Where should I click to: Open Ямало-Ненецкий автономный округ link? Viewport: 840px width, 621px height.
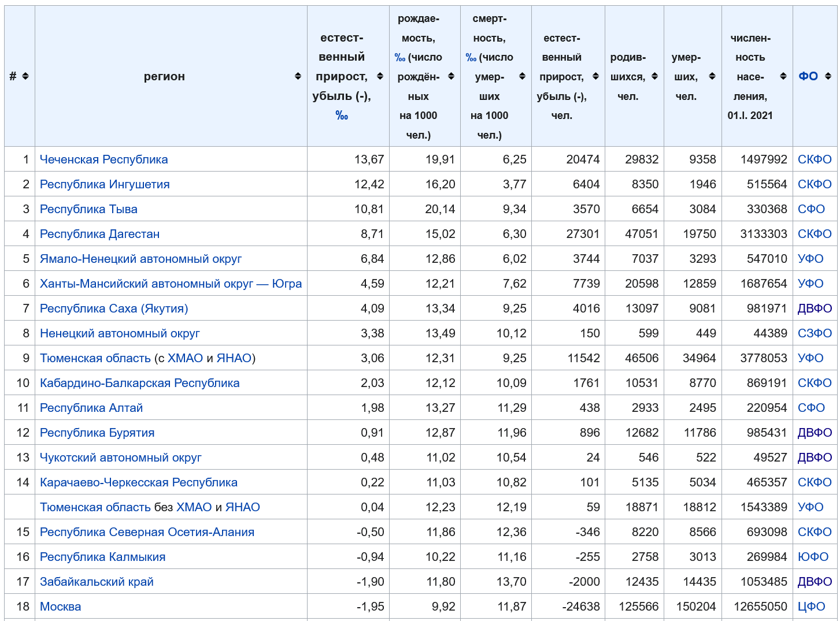140,259
